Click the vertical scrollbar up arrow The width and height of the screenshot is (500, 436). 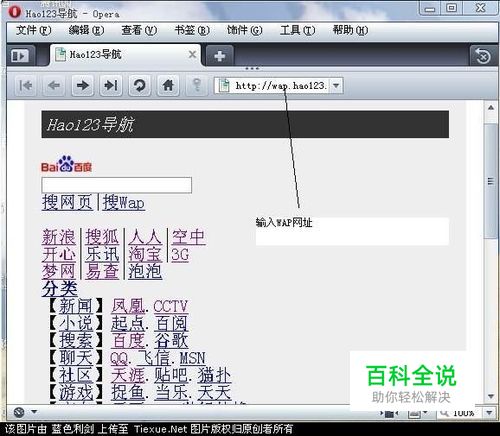(x=491, y=108)
